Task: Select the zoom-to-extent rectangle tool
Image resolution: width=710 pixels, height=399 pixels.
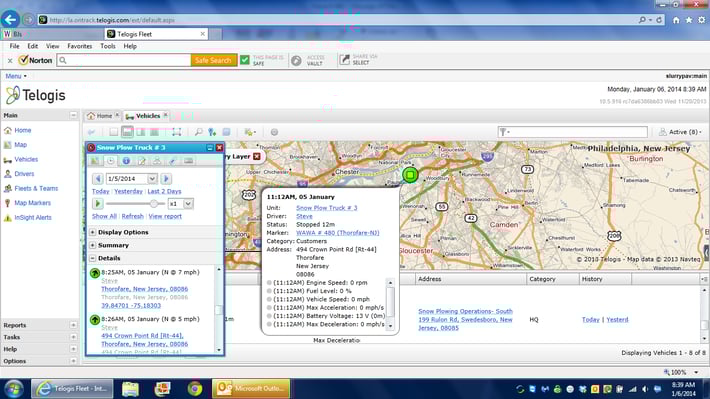Action: click(x=177, y=132)
